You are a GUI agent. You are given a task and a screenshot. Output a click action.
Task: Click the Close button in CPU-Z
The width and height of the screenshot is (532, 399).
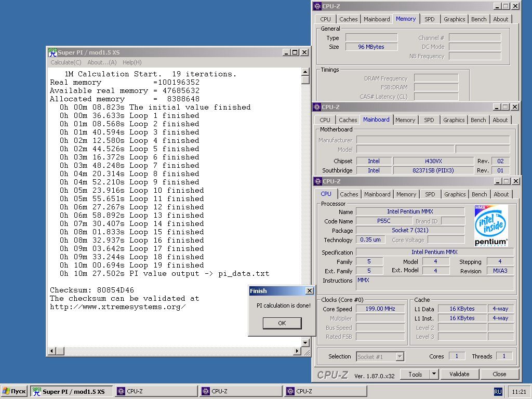click(x=499, y=374)
